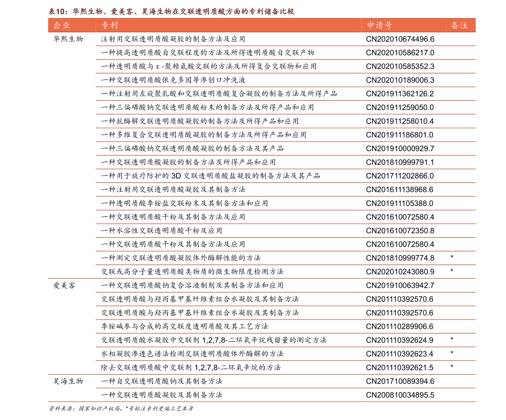Click application number CN201110289906.6

click(400, 326)
